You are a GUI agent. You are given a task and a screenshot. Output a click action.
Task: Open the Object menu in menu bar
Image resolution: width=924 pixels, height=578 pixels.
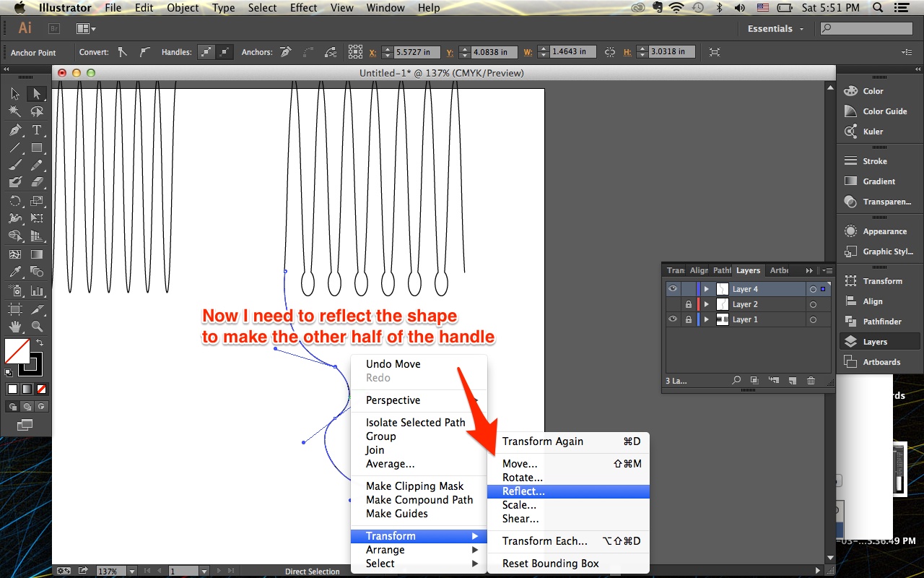(x=183, y=8)
